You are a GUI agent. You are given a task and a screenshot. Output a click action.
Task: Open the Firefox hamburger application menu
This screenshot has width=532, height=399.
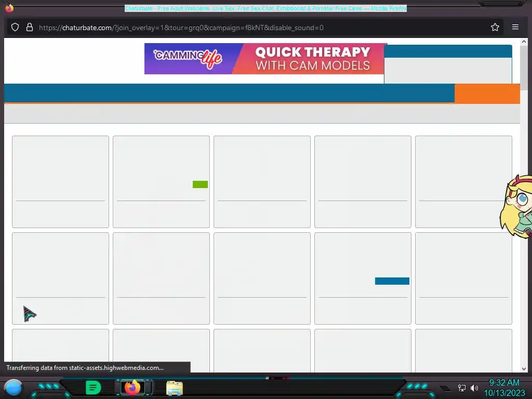click(x=515, y=27)
